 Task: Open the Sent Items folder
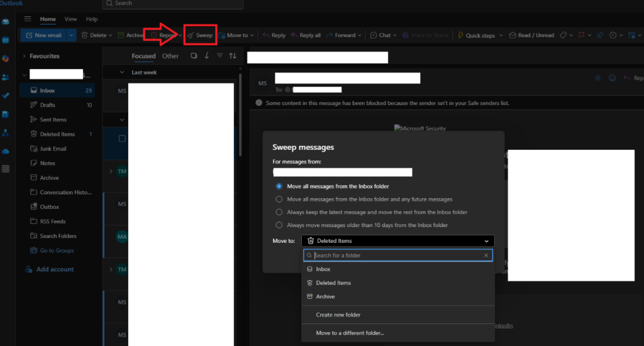point(57,120)
